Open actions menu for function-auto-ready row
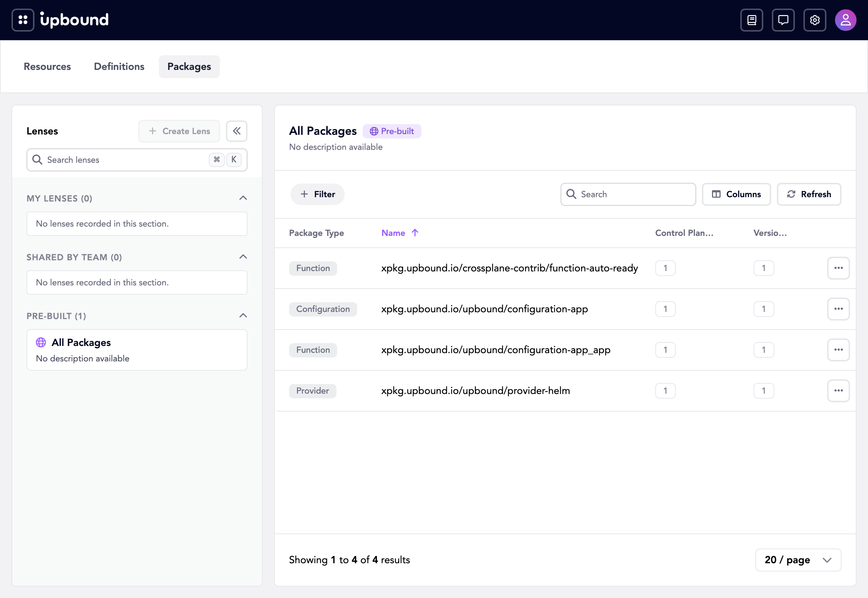Screen dimensions: 868x598 point(838,268)
